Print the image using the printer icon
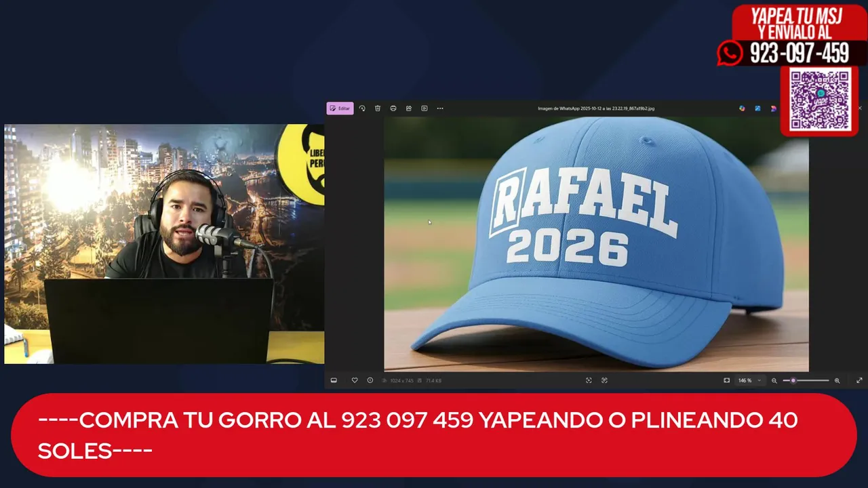 pyautogui.click(x=393, y=108)
